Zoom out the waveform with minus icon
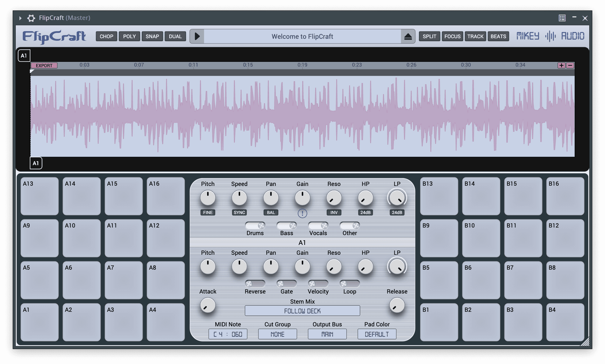 coord(570,65)
